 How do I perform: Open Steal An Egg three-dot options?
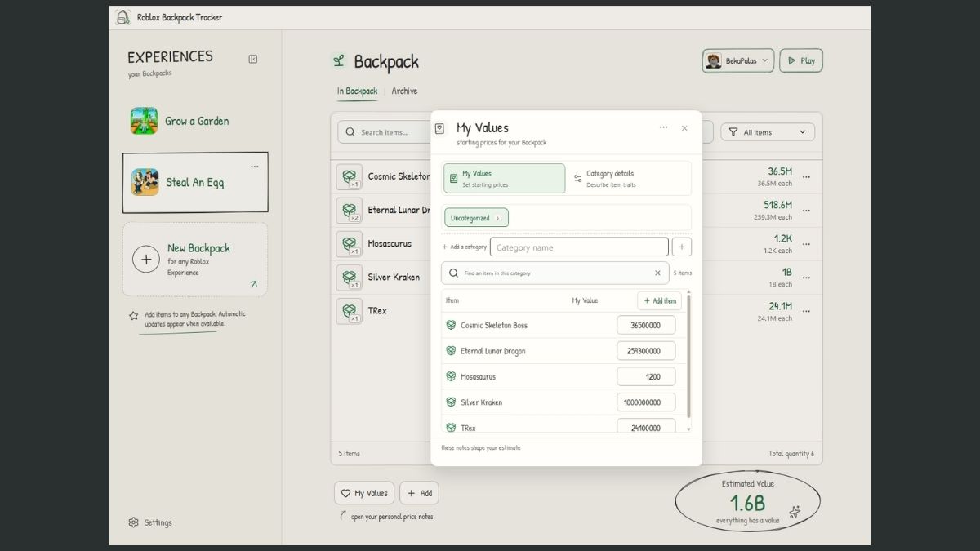click(x=254, y=167)
